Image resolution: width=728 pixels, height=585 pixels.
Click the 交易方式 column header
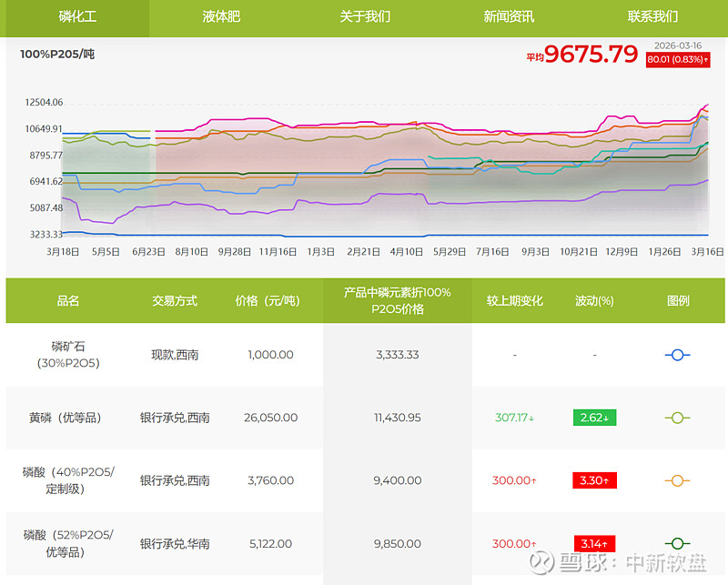(x=175, y=301)
